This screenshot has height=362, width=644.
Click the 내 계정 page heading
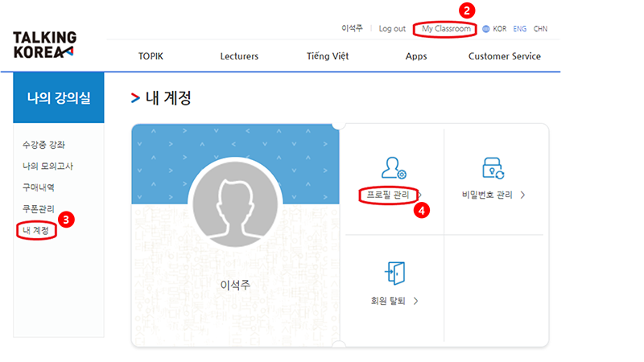point(168,97)
